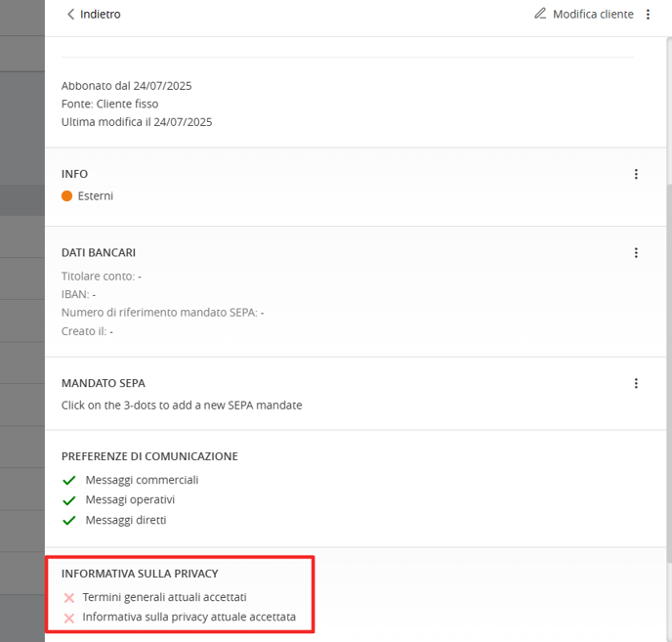
Task: Open the MANDATO SEPA three-dots menu
Action: pos(636,383)
